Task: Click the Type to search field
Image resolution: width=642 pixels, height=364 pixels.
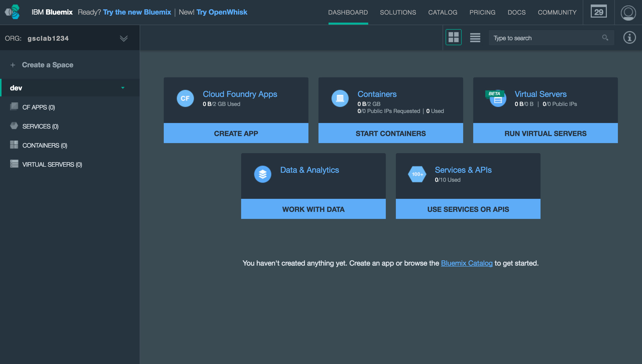Action: [545, 38]
